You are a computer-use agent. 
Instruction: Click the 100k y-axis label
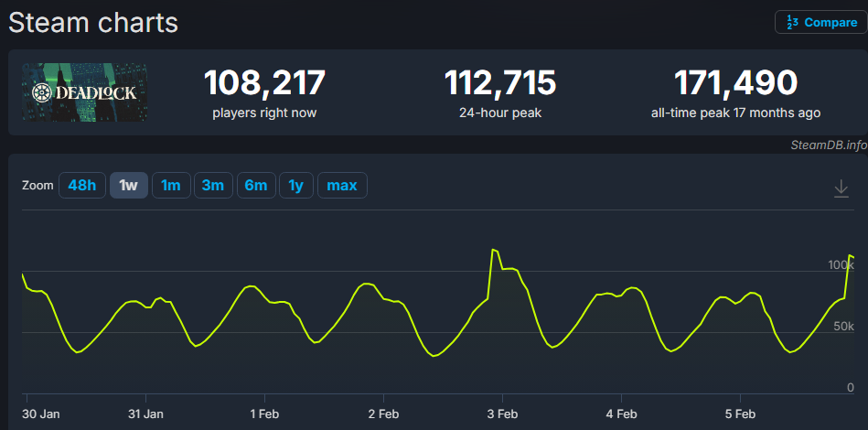(x=841, y=265)
